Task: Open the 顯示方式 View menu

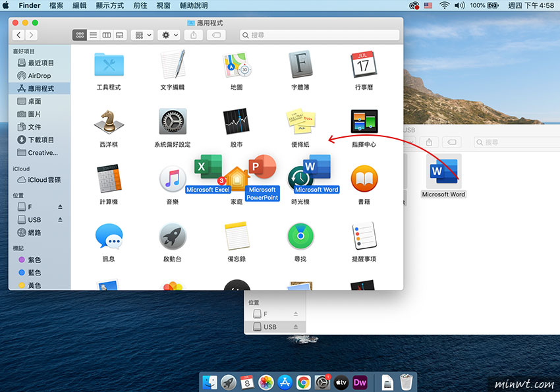Action: coord(110,5)
